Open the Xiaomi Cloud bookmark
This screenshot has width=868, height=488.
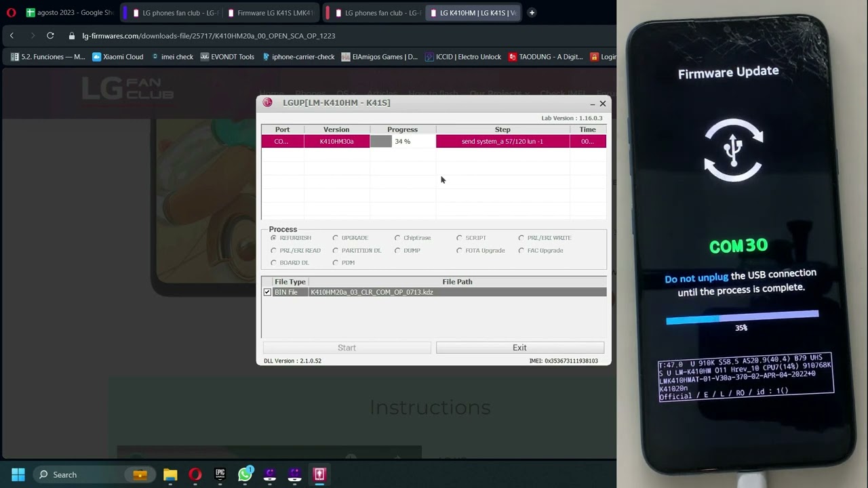[117, 57]
